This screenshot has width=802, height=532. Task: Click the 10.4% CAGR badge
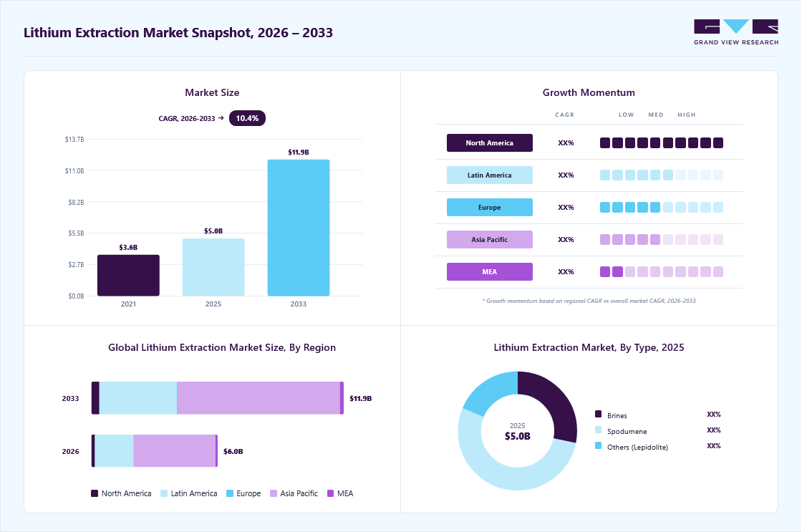pos(247,118)
